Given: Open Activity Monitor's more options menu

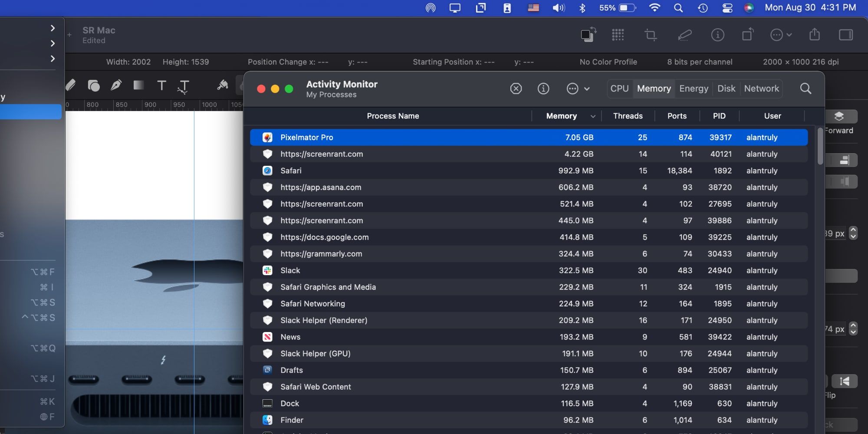Looking at the screenshot, I should [577, 89].
